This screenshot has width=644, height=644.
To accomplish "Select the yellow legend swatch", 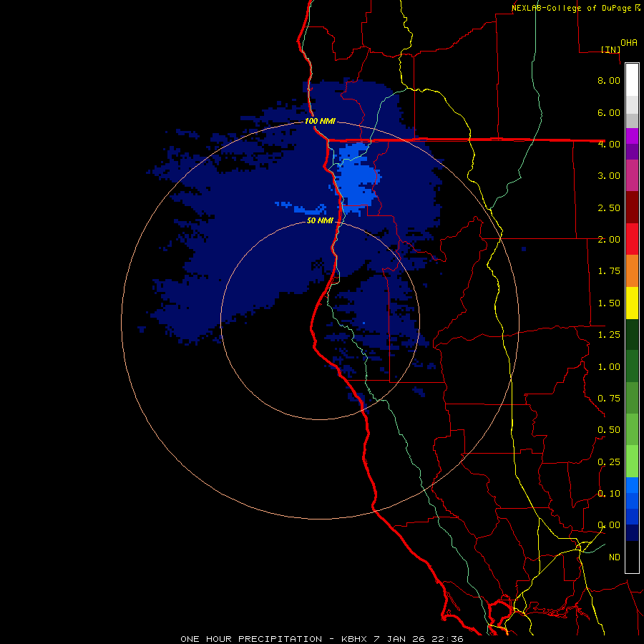I will coord(632,303).
